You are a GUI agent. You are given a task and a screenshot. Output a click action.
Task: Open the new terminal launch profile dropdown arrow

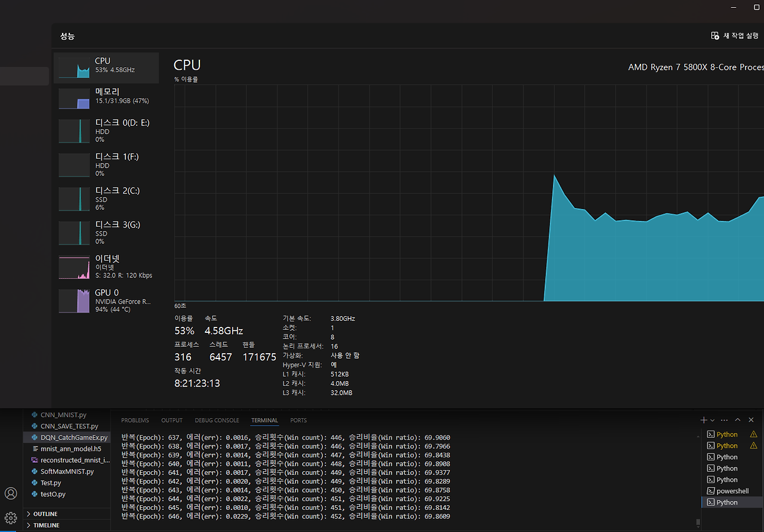tap(712, 420)
